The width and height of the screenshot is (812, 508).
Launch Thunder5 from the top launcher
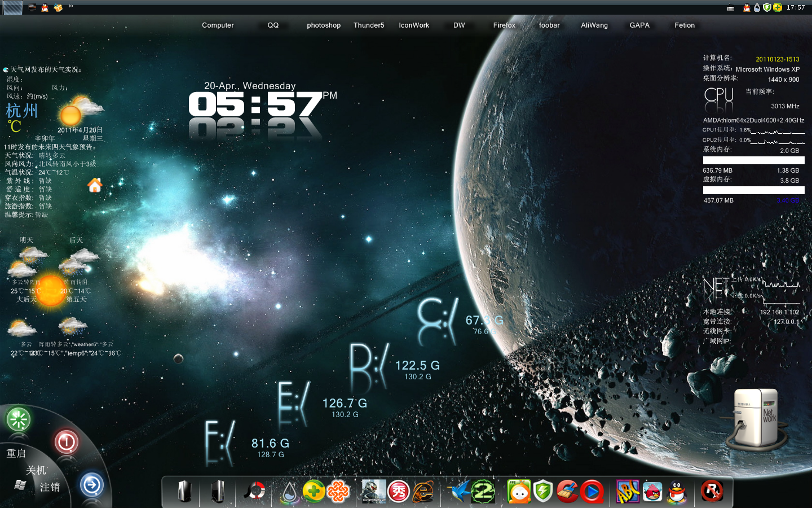coord(369,25)
